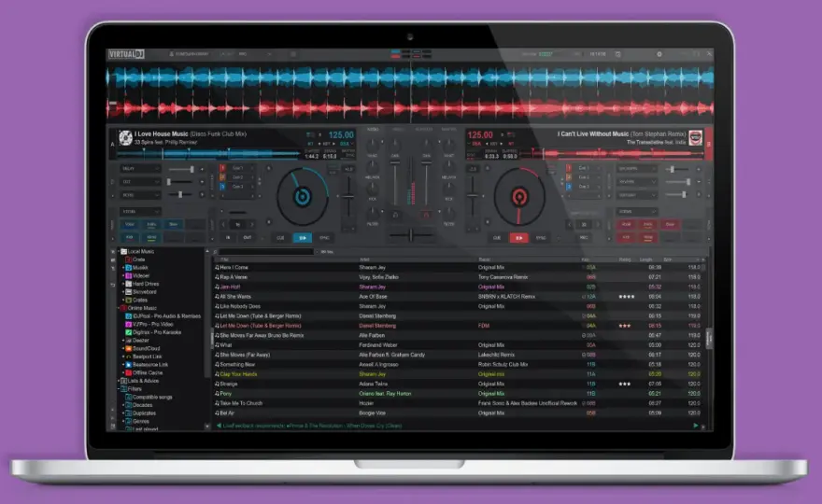Toggle the HiHat stem pad on left deck

tap(151, 238)
